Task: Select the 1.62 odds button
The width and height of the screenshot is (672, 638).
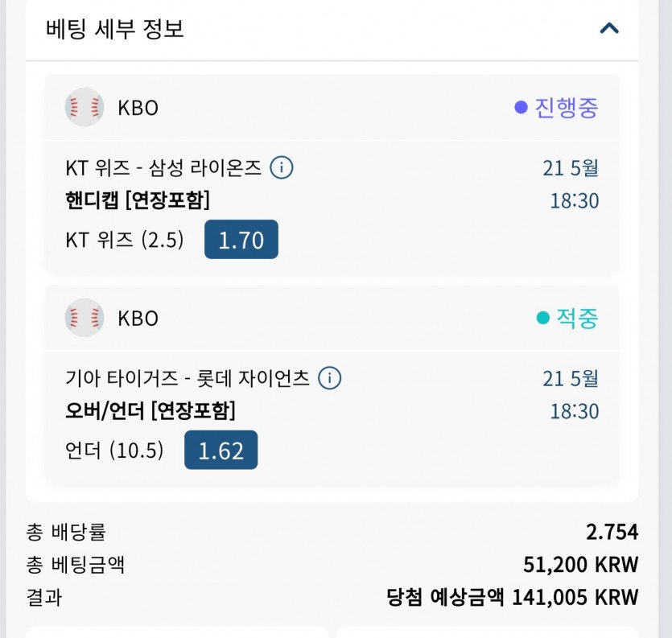Action: (221, 450)
